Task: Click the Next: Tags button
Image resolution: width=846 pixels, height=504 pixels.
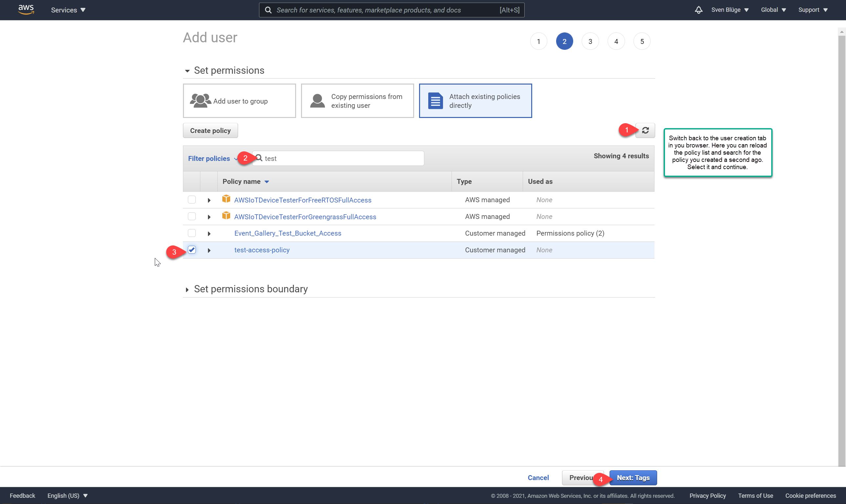Action: (633, 477)
